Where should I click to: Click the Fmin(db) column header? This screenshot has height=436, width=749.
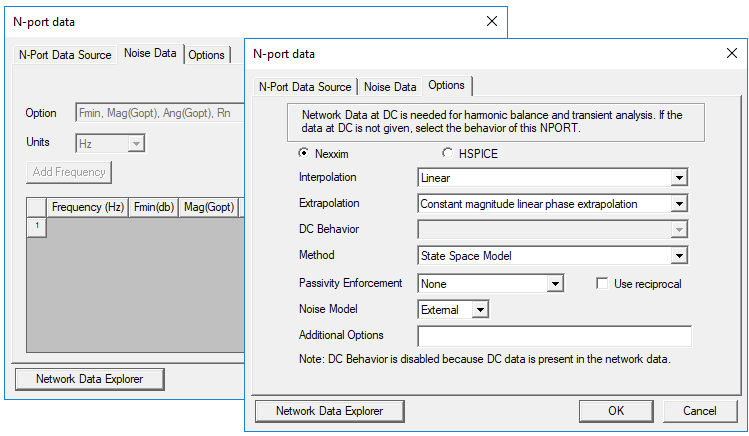(153, 207)
